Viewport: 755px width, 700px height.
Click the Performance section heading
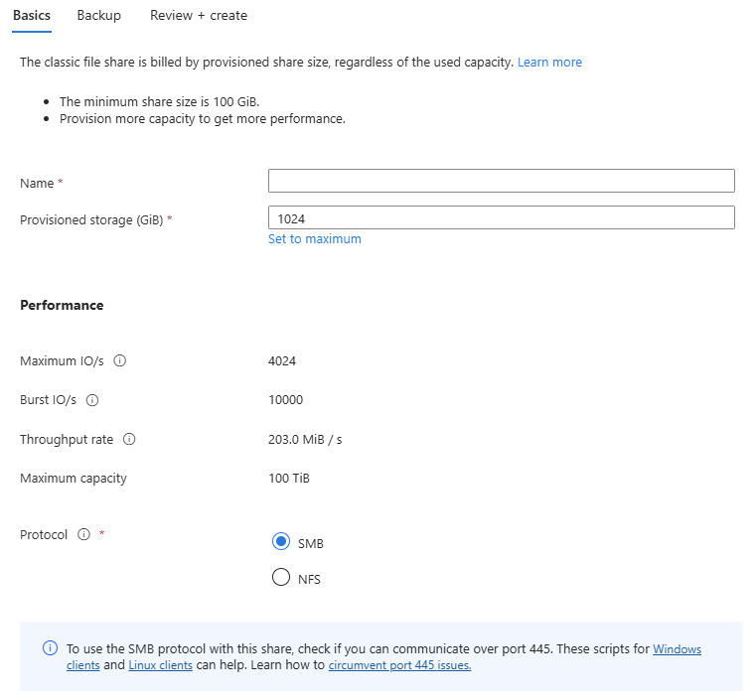62,305
